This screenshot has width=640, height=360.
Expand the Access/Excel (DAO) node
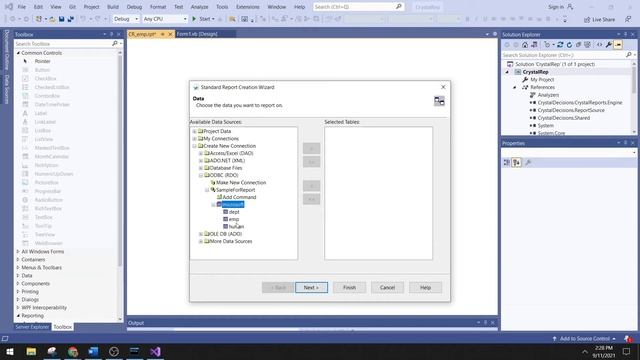(x=201, y=153)
